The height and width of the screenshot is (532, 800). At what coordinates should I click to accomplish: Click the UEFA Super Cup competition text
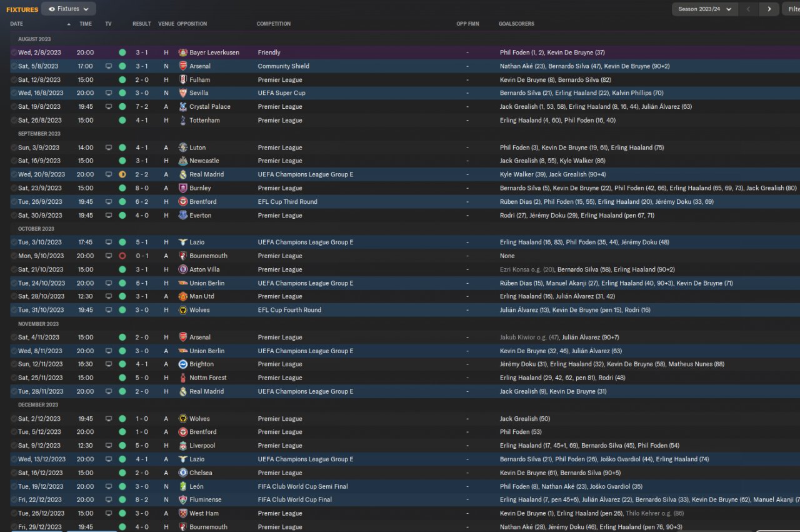pyautogui.click(x=282, y=93)
